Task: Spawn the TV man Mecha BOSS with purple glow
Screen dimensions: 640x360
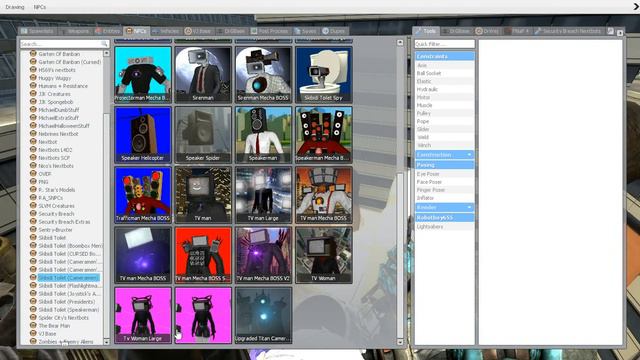Action: (143, 255)
